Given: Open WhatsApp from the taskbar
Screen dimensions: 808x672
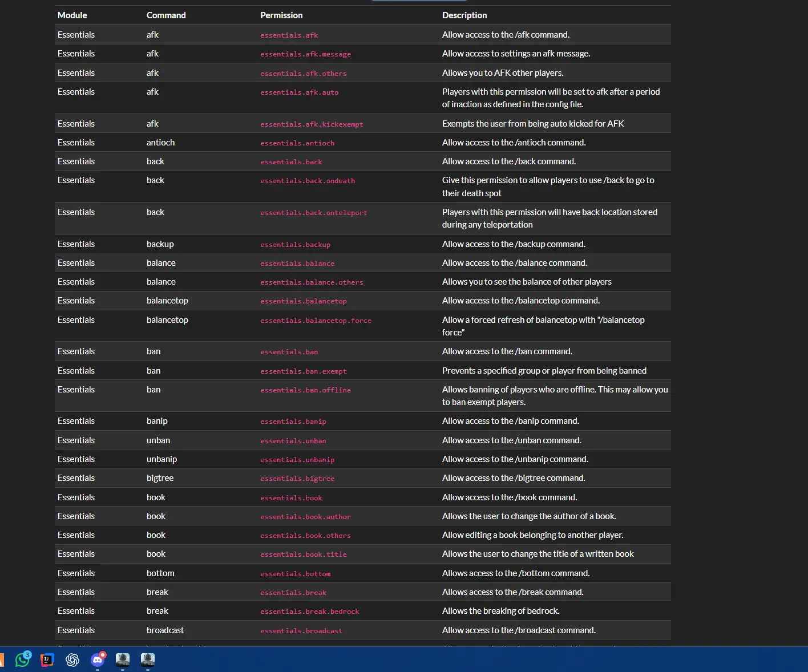Looking at the screenshot, I should 22,660.
